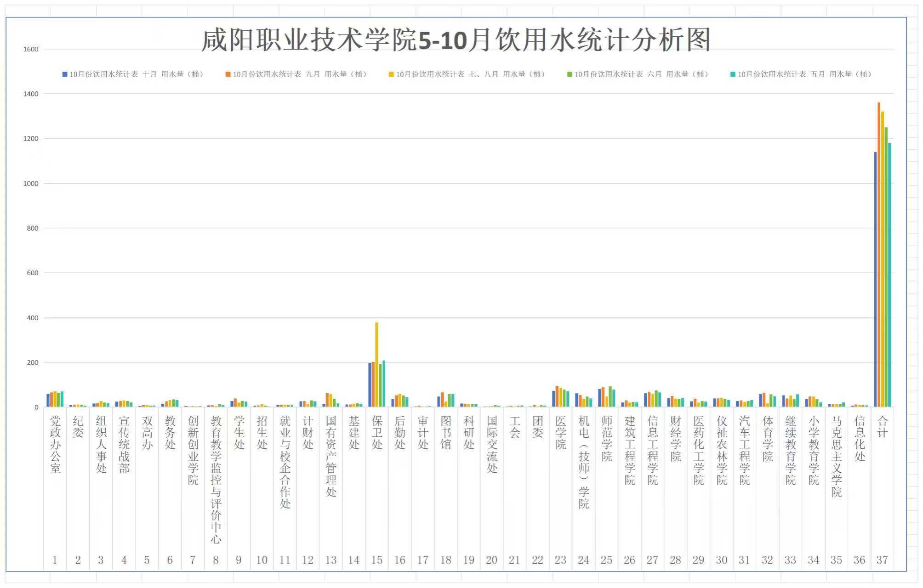Click category number 15 on axis
The image size is (923, 588).
coord(377,560)
